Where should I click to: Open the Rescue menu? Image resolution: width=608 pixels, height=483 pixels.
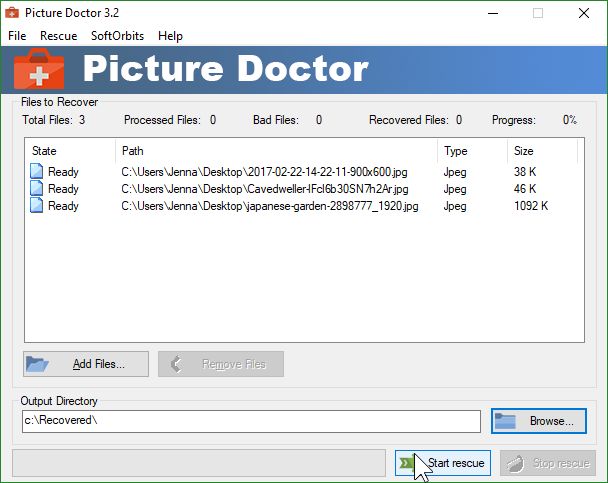pos(58,36)
